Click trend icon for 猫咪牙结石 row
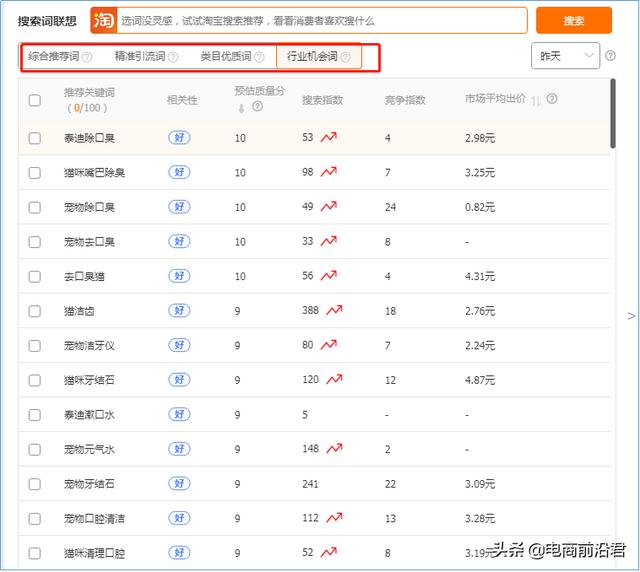The height and width of the screenshot is (572, 640). tap(334, 380)
